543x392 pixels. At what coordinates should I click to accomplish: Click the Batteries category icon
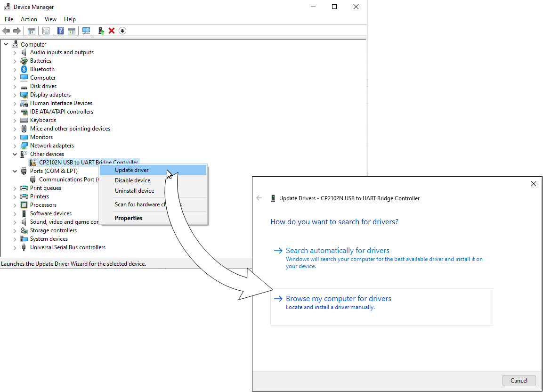[24, 61]
